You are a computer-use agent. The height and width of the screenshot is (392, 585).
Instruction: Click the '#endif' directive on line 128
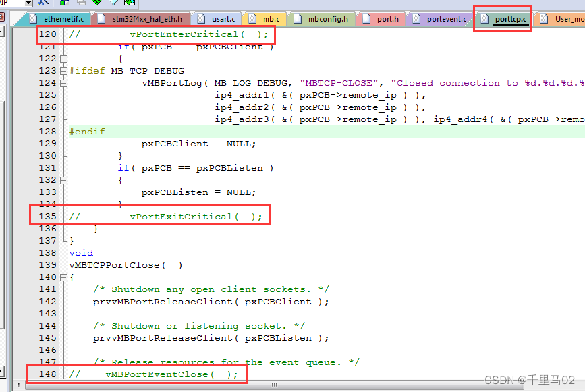click(87, 132)
